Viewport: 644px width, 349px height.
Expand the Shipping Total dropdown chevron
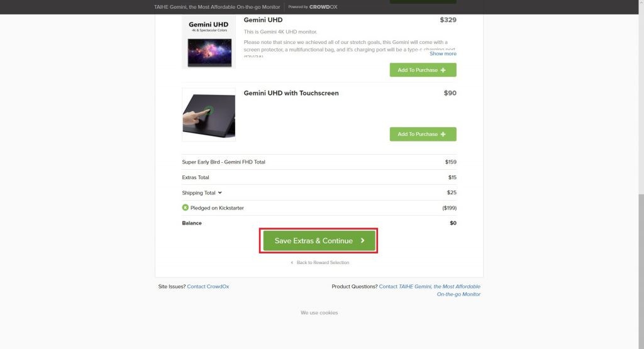click(x=219, y=192)
